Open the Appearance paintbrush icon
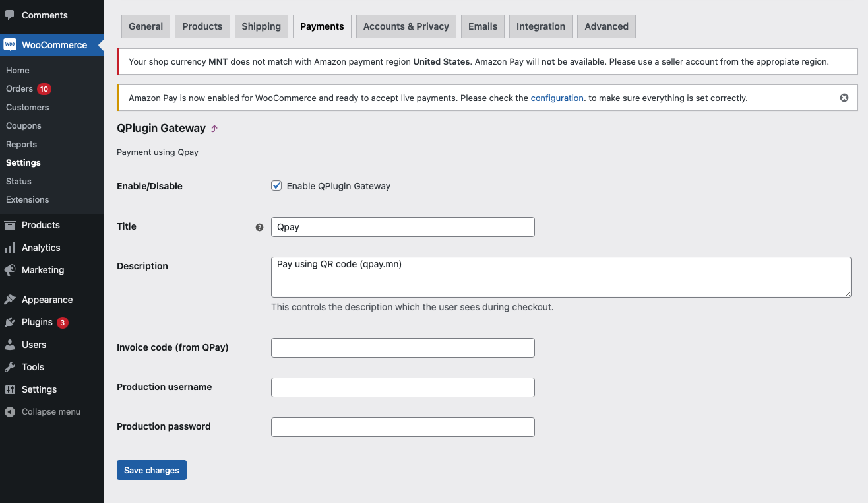This screenshot has height=503, width=868. coord(10,300)
